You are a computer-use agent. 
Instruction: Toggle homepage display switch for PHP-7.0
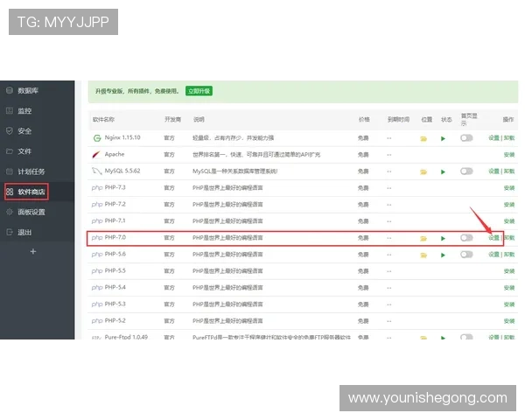pos(466,238)
